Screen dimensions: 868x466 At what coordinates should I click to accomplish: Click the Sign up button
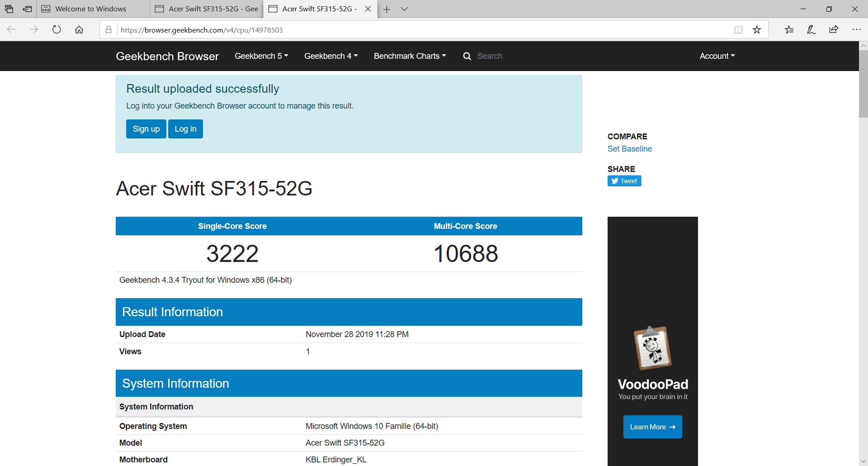click(146, 129)
